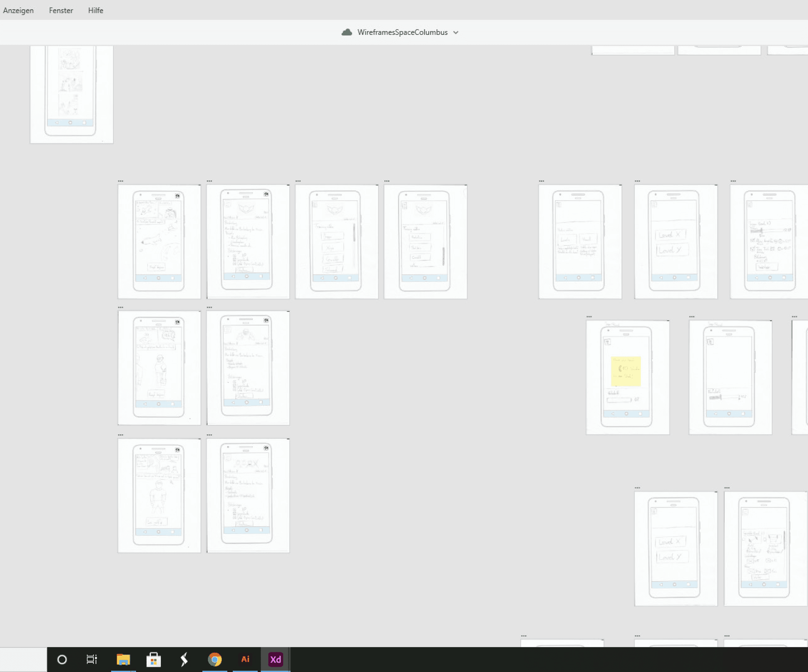Click the cloud document icon

(347, 32)
